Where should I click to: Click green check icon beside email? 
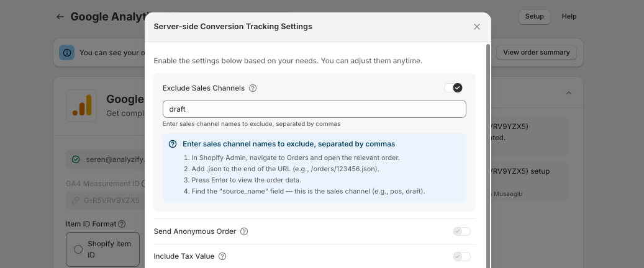76,159
